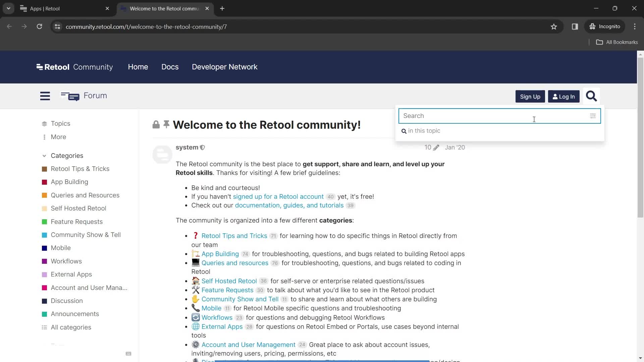The image size is (644, 362).
Task: Choose search 'in this topic' option
Action: coord(421,131)
